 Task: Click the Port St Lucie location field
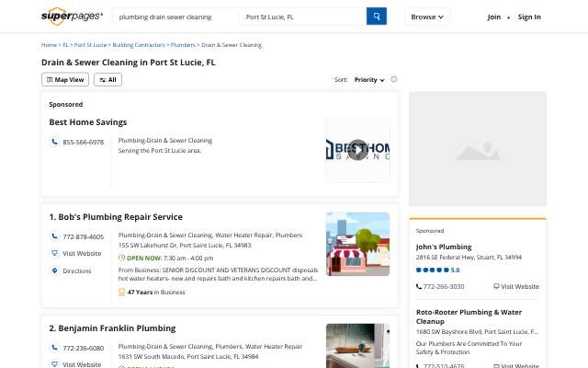[x=302, y=17]
